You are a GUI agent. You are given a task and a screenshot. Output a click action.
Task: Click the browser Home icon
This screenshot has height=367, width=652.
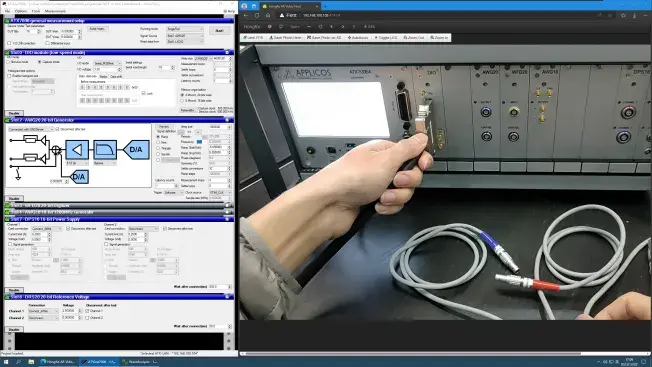(x=268, y=15)
